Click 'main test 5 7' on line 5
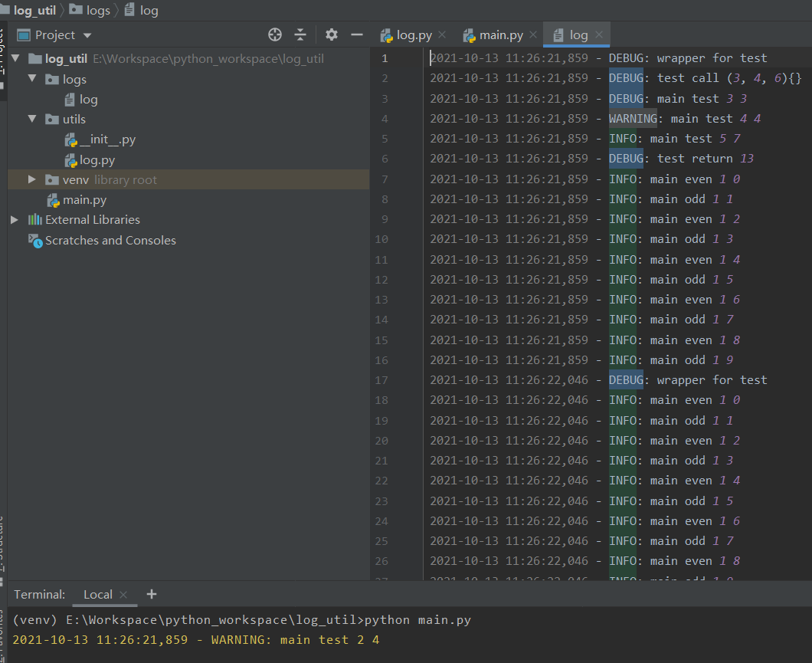The width and height of the screenshot is (812, 663). 695,139
